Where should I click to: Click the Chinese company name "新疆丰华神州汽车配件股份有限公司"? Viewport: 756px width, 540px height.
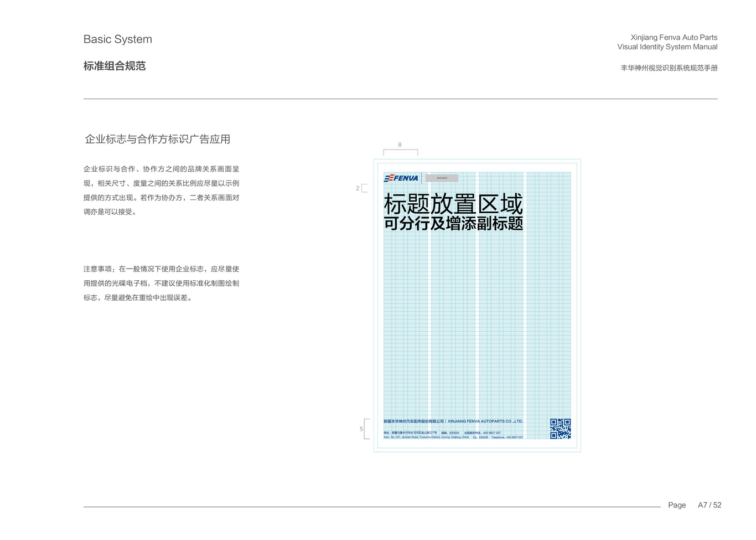click(x=413, y=421)
